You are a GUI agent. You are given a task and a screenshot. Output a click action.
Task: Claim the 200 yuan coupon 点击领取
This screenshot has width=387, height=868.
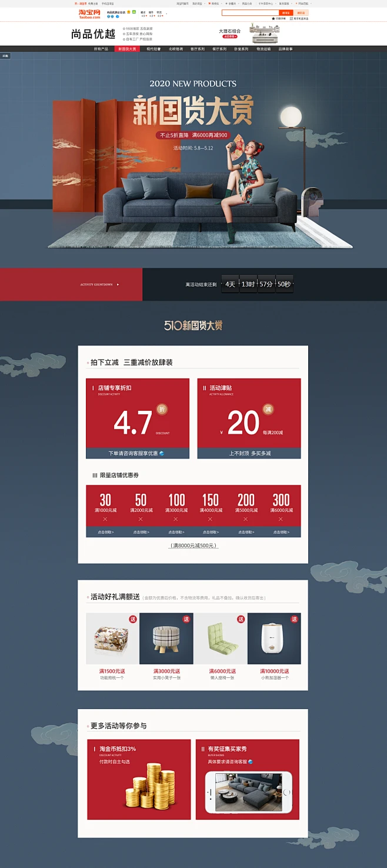pyautogui.click(x=246, y=532)
